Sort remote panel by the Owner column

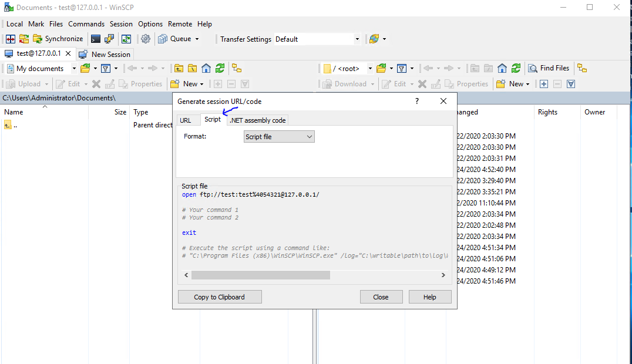pos(599,112)
